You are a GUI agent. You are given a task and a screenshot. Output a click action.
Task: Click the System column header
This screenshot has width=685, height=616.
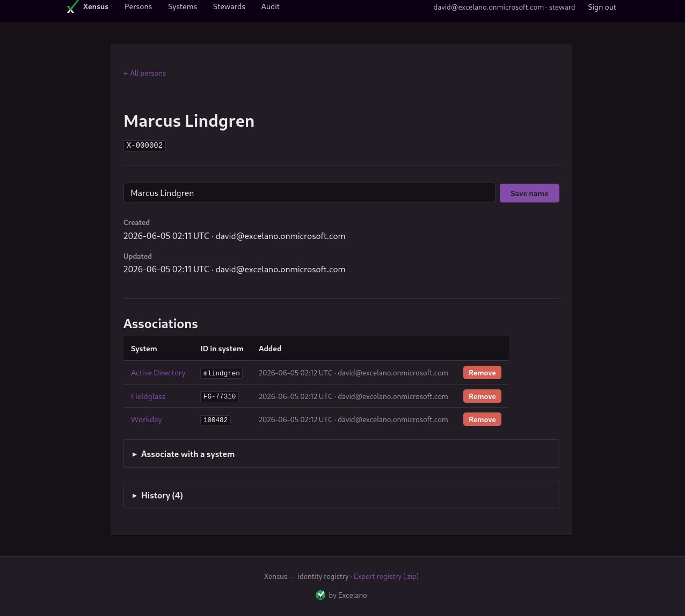coord(144,349)
